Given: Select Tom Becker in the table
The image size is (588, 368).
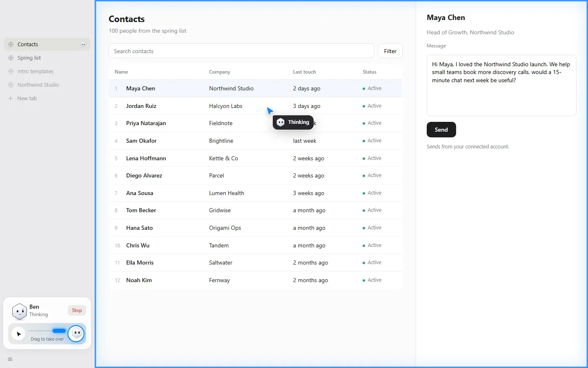Looking at the screenshot, I should click(141, 210).
